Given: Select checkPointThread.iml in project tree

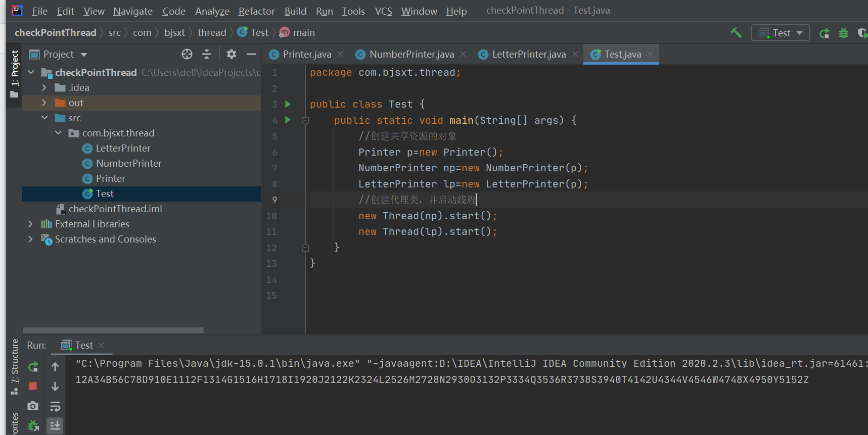Looking at the screenshot, I should [x=115, y=209].
